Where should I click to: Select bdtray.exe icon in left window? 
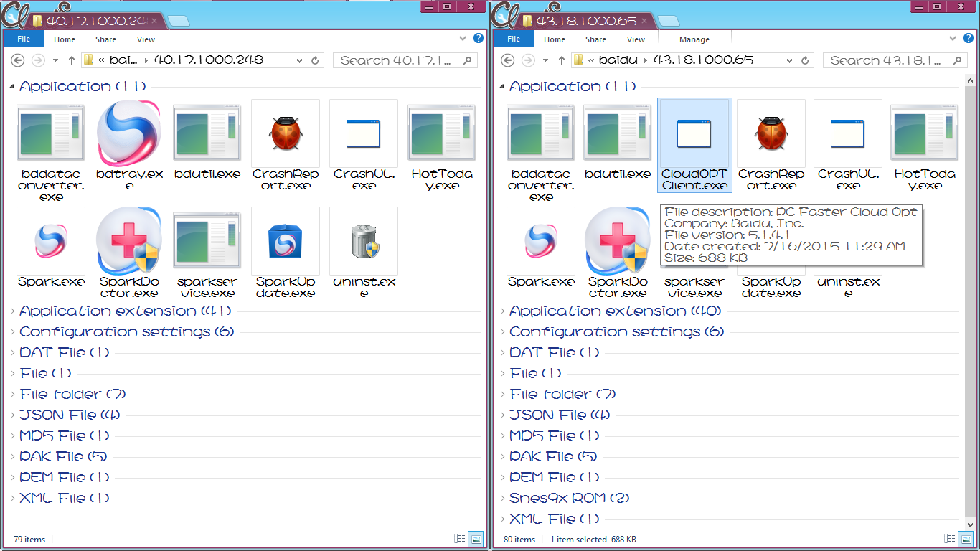point(129,134)
